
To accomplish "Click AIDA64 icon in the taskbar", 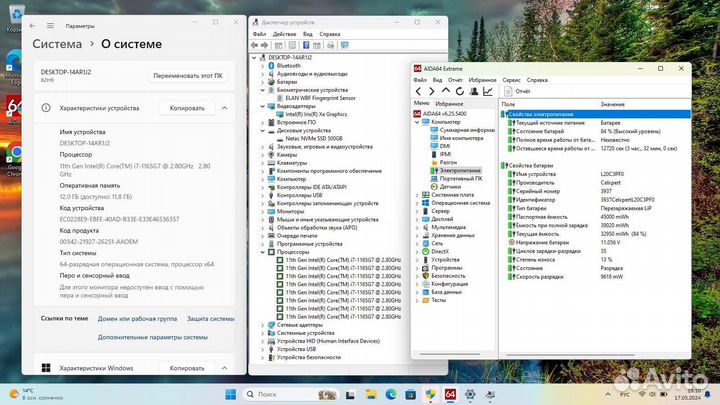I will click(x=450, y=393).
